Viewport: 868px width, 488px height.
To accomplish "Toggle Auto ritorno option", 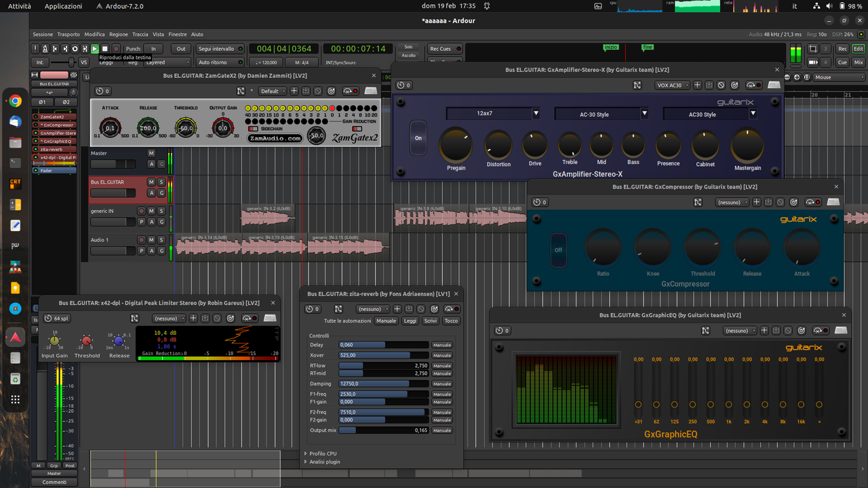I will coord(220,62).
